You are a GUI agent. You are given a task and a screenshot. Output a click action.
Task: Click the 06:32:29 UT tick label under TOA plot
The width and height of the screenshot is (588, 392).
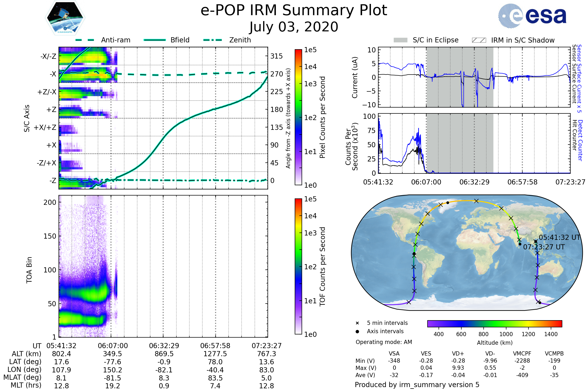point(164,346)
